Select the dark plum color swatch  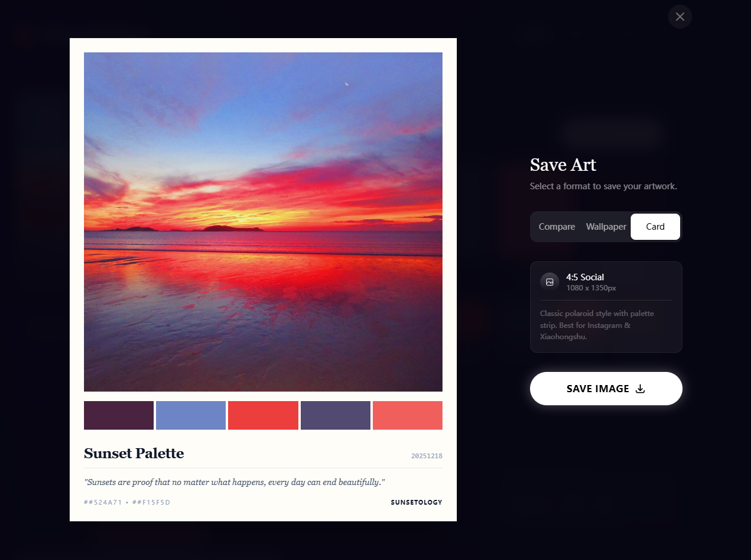pyautogui.click(x=119, y=415)
